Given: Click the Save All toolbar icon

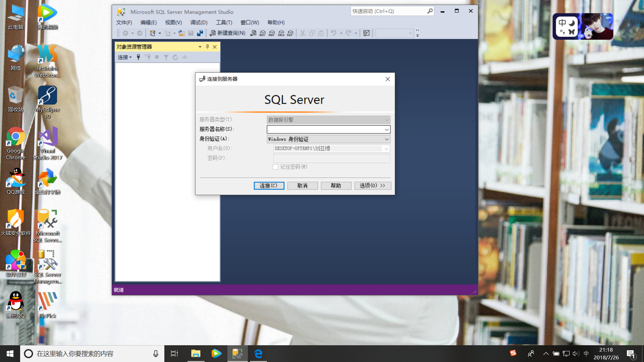Looking at the screenshot, I should click(x=200, y=33).
